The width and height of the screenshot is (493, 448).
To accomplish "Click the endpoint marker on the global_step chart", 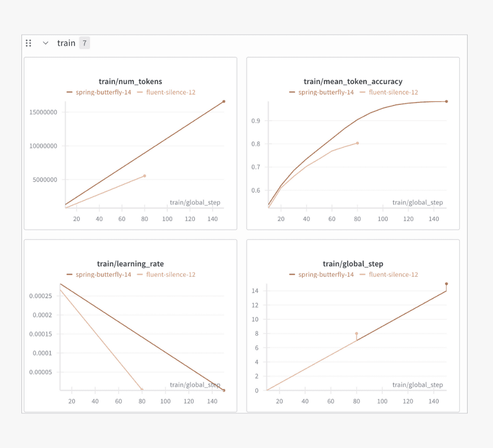I will [446, 284].
